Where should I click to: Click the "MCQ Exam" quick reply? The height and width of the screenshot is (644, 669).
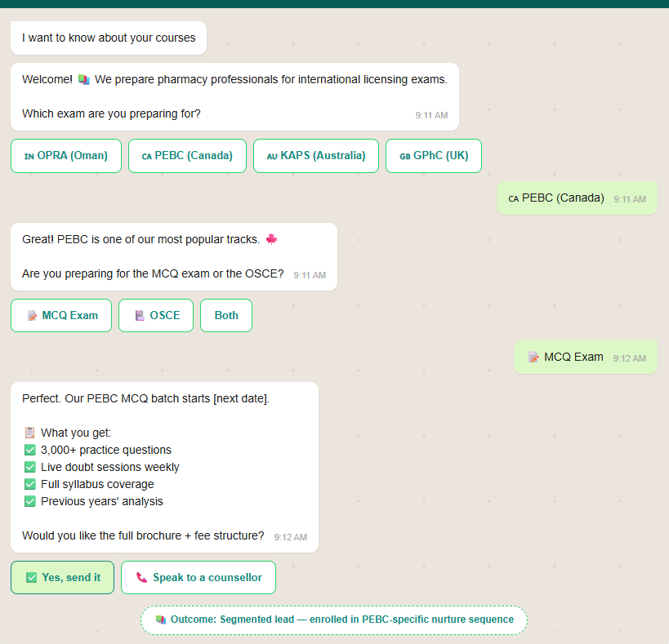click(60, 315)
